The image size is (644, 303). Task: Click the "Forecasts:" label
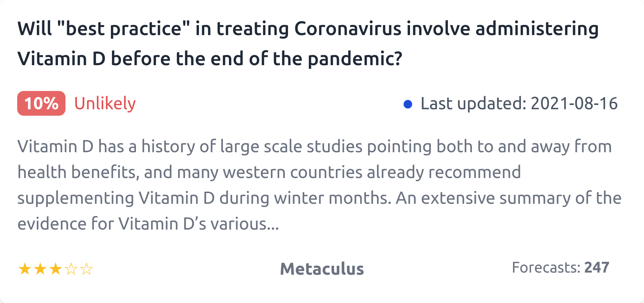coord(546,268)
